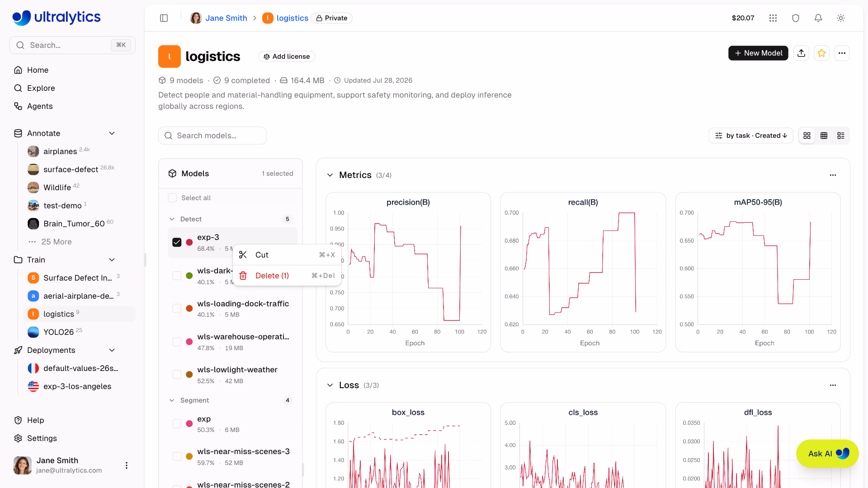
Task: Open the apps grid icon
Action: (x=773, y=18)
